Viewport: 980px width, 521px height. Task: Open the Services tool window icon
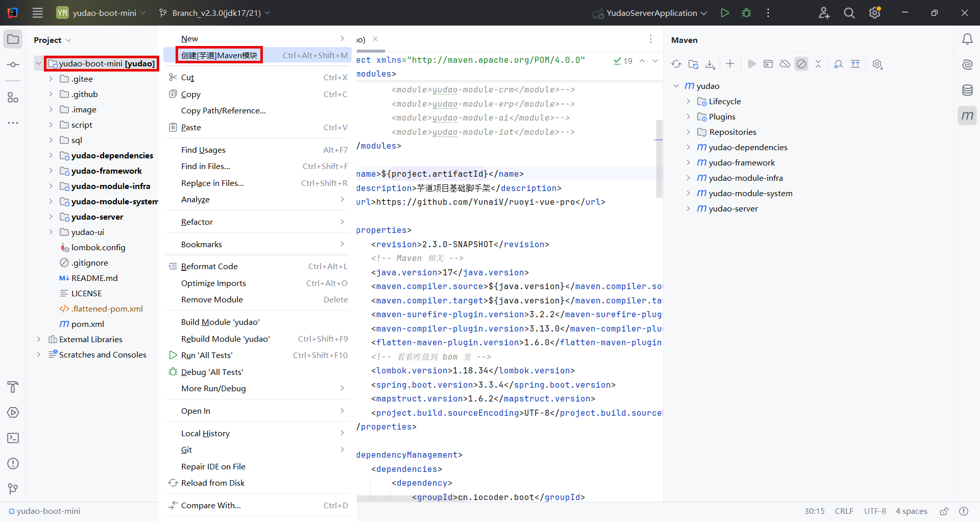[13, 413]
